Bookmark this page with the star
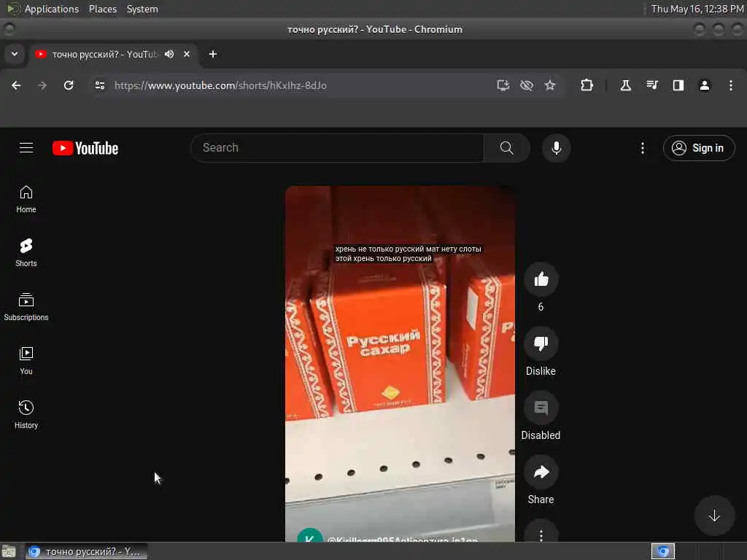The image size is (747, 560). [x=550, y=85]
